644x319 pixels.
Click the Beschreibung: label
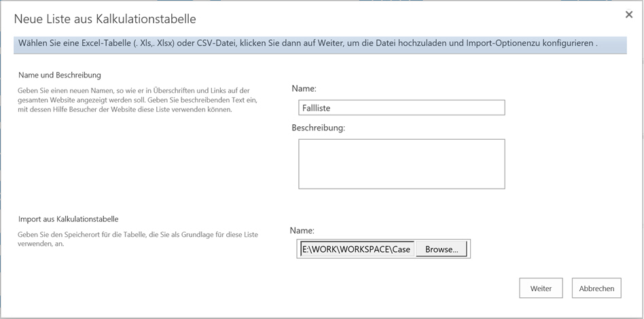(319, 128)
